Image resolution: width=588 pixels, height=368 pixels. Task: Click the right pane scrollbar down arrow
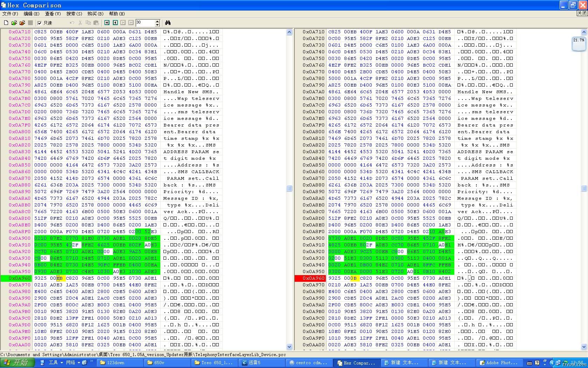pyautogui.click(x=584, y=347)
